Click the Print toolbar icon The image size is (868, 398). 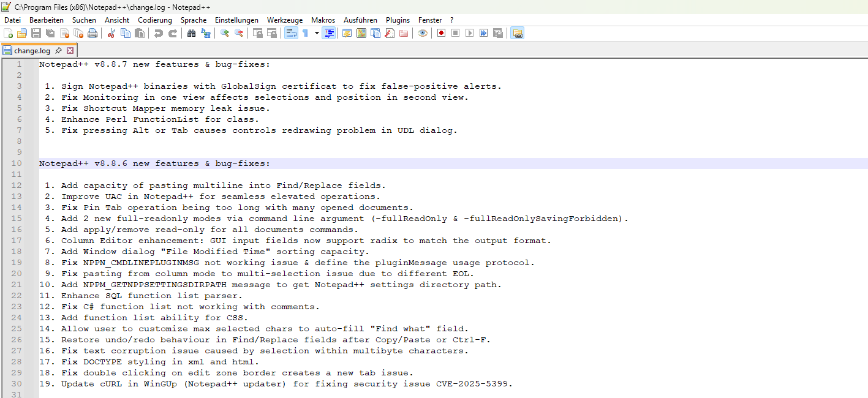92,32
